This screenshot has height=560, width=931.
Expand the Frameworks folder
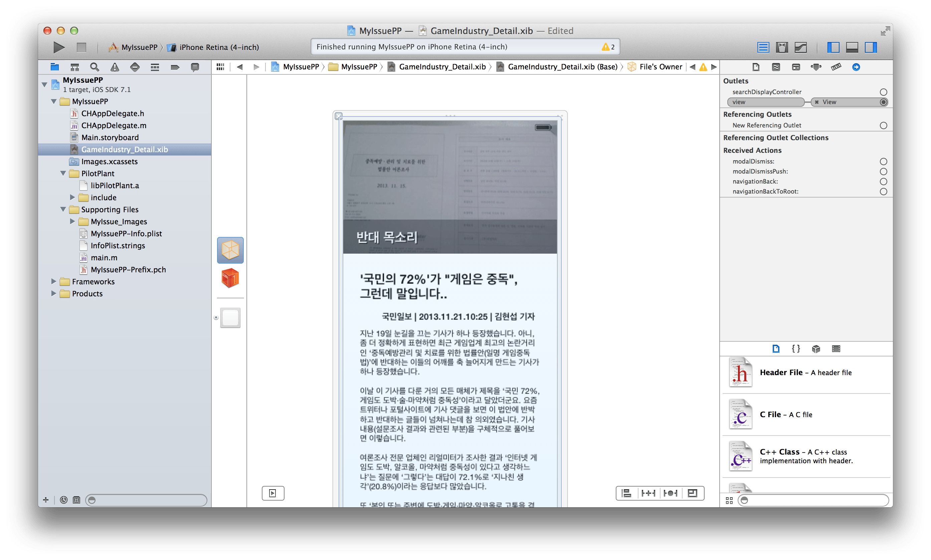tap(54, 282)
